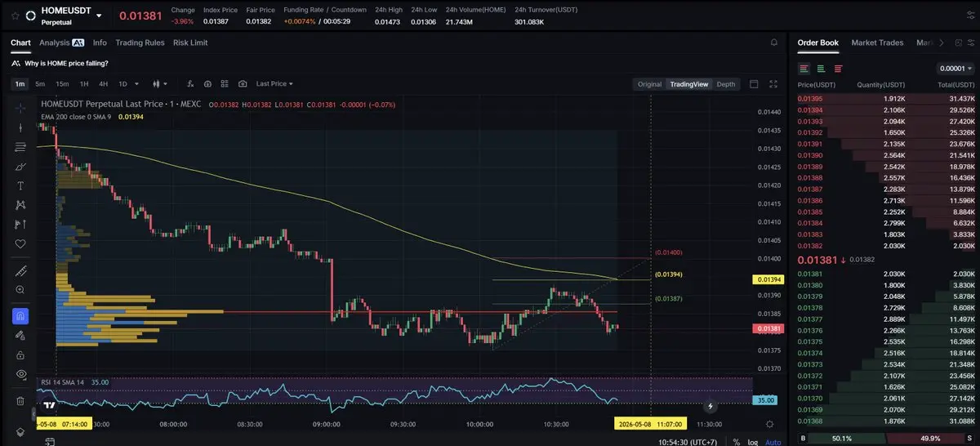Open the Trading Rules tab
980x446 pixels.
(140, 42)
